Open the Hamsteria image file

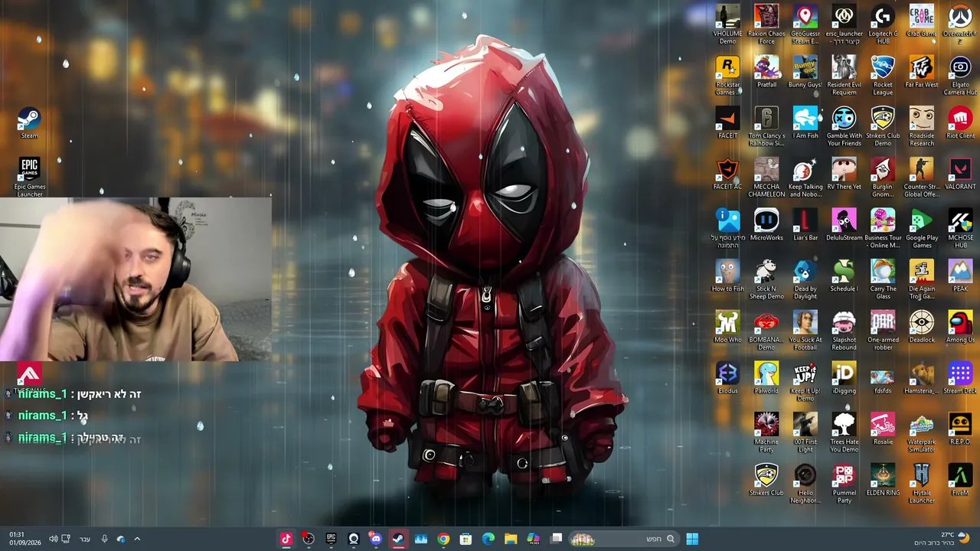(x=922, y=378)
